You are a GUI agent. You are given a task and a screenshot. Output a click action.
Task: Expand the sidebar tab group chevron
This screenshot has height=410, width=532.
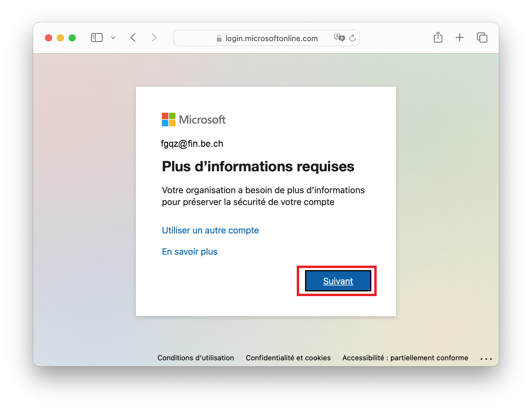[113, 38]
